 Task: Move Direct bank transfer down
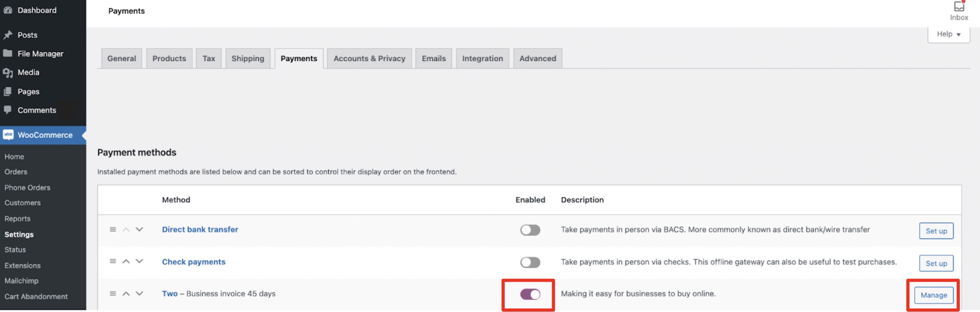coord(139,230)
